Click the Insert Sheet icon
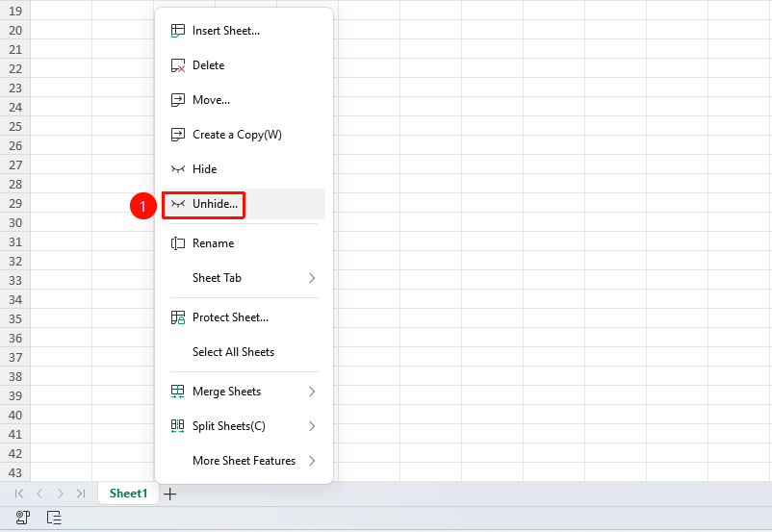772x532 pixels. pos(178,31)
